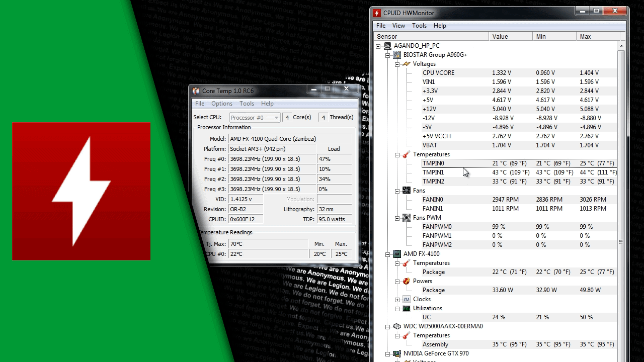Click the Min column header
Viewport: 644px width, 362px height.
[x=554, y=36]
